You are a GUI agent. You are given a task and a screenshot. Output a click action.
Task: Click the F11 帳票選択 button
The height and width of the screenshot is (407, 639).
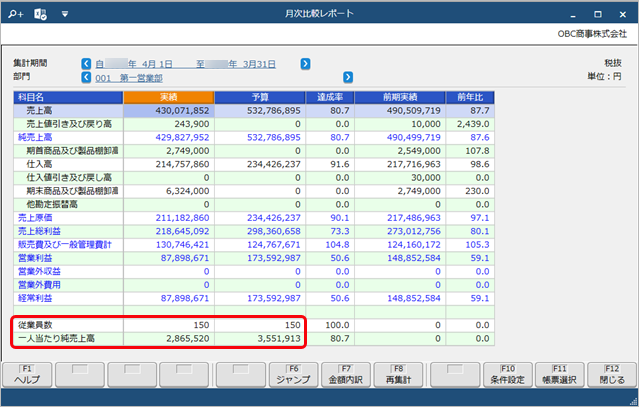click(560, 374)
